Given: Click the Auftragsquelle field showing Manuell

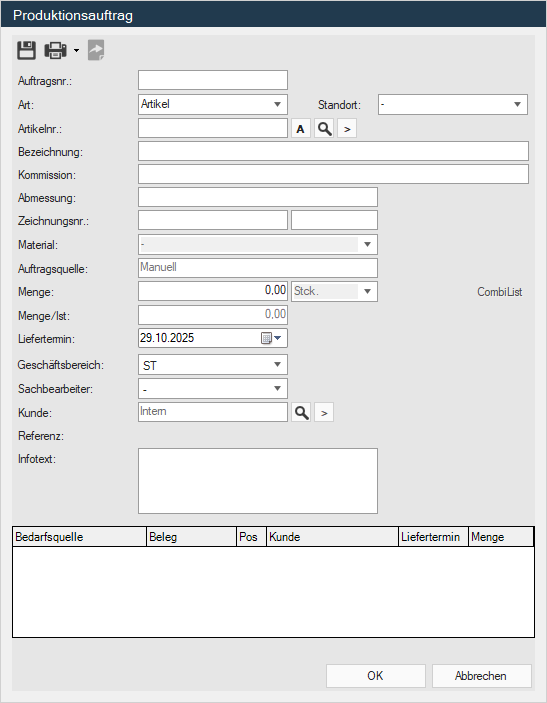Looking at the screenshot, I should (258, 268).
